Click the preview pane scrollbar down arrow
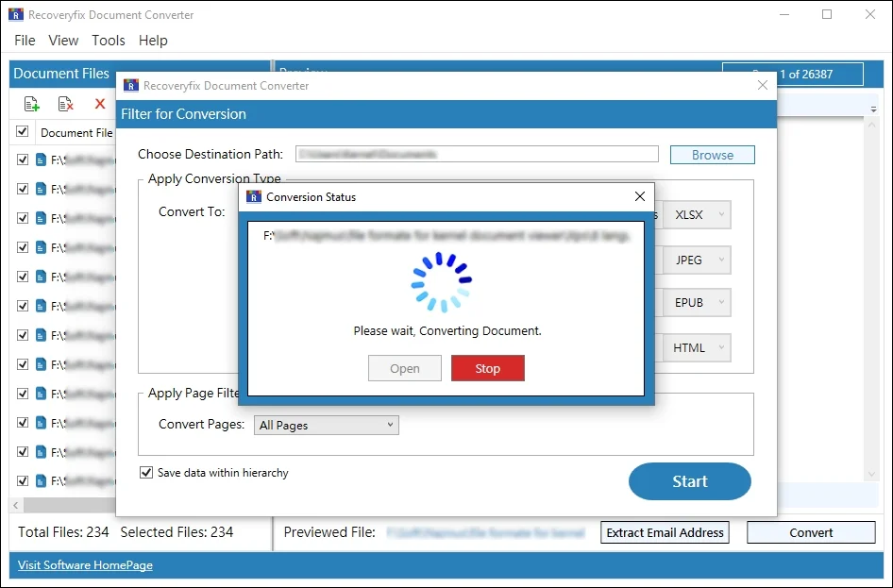 tap(872, 474)
